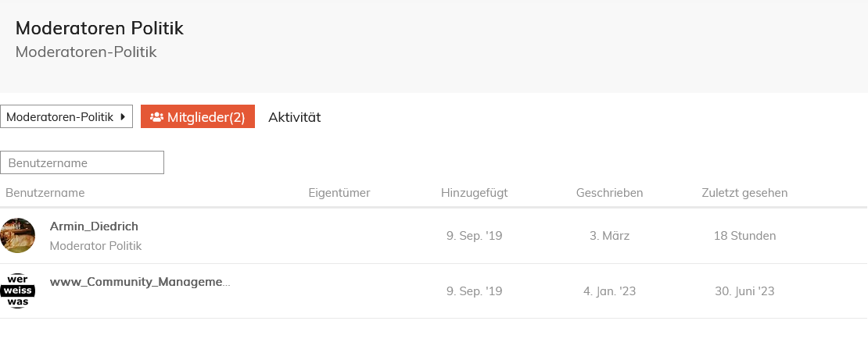This screenshot has width=868, height=353.
Task: Focus the Benutzername search field
Action: point(82,162)
